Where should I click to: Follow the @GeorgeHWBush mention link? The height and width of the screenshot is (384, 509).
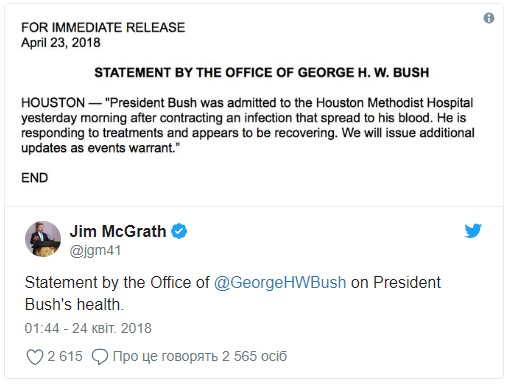click(x=280, y=283)
